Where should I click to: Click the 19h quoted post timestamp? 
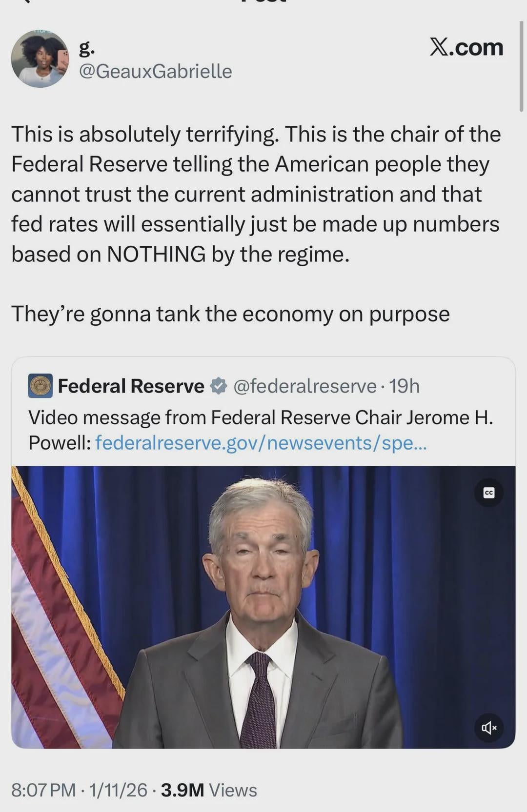tap(405, 386)
